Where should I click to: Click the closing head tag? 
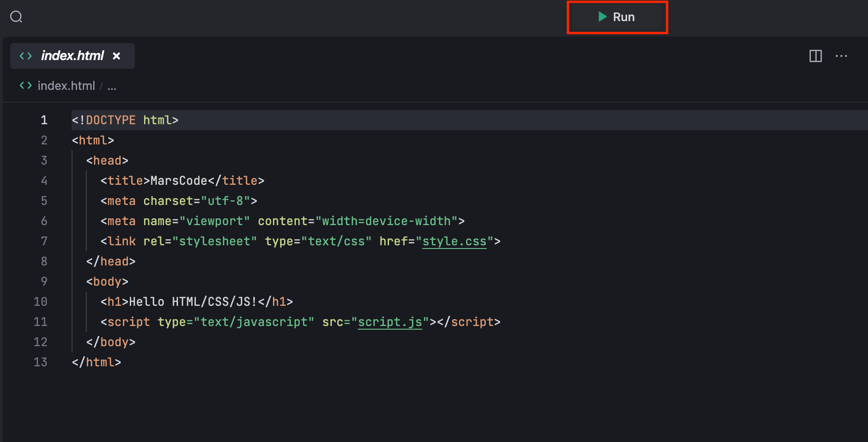point(111,261)
